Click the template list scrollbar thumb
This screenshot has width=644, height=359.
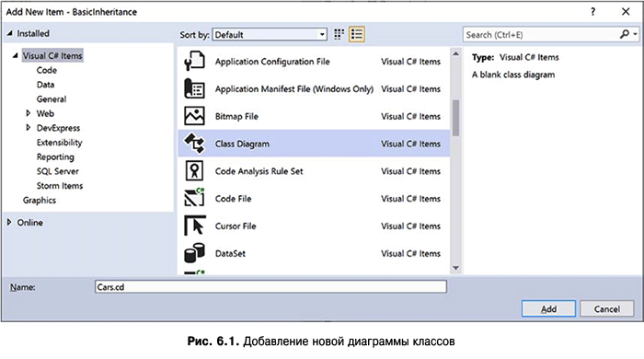click(455, 118)
